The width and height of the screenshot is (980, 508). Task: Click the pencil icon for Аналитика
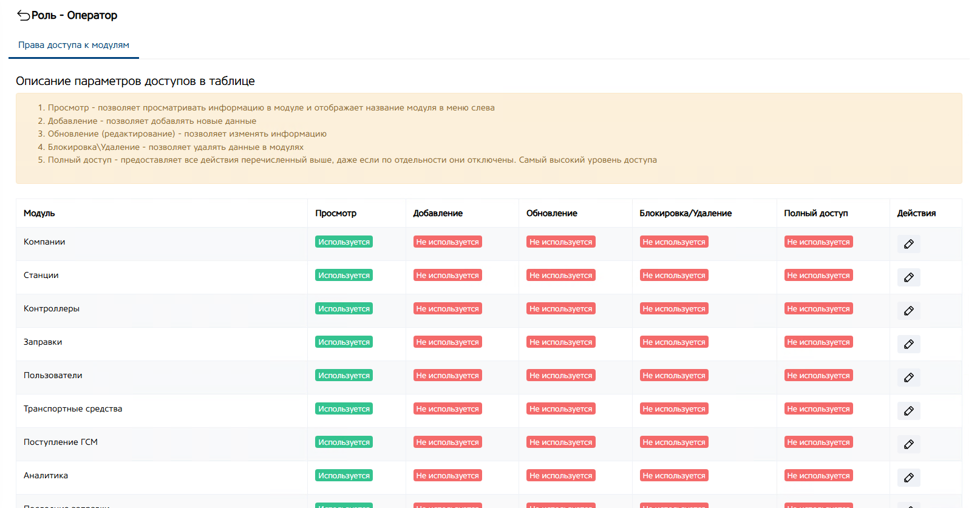(908, 478)
